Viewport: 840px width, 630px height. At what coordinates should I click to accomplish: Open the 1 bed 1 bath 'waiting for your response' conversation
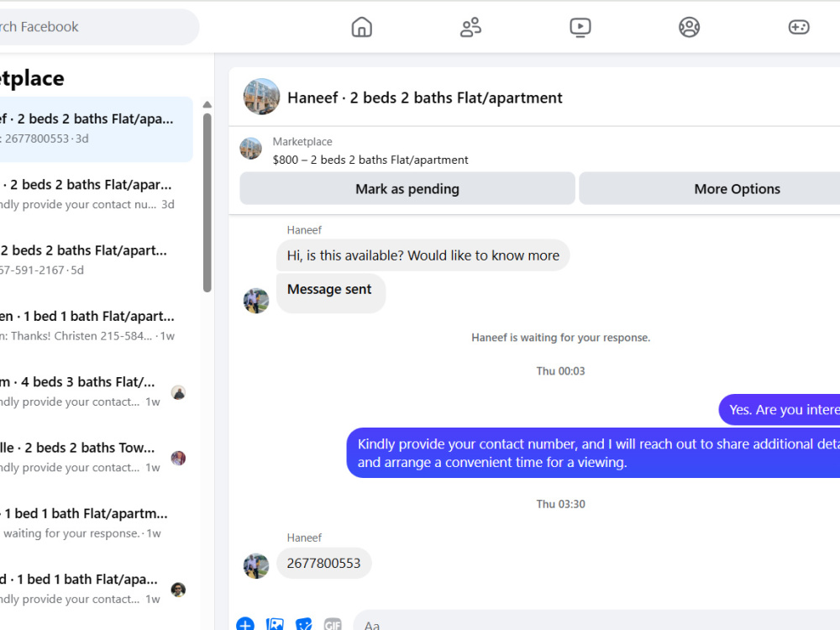[x=97, y=524]
